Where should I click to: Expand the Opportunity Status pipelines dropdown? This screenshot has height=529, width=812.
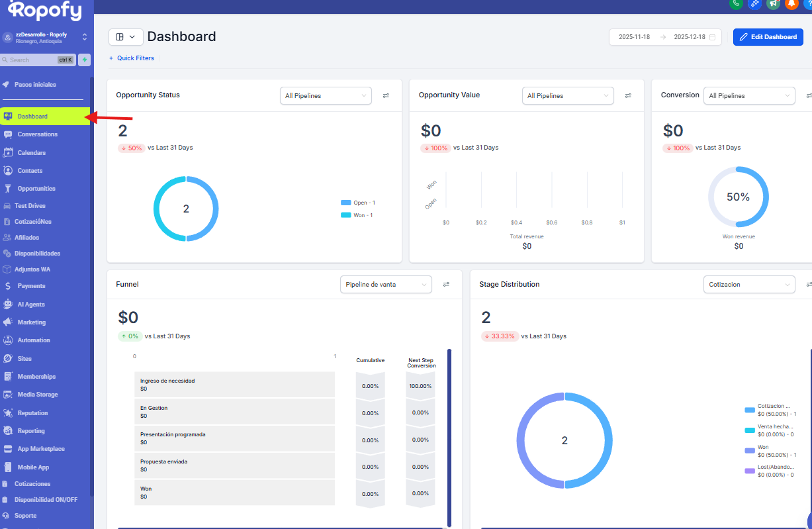click(x=326, y=95)
